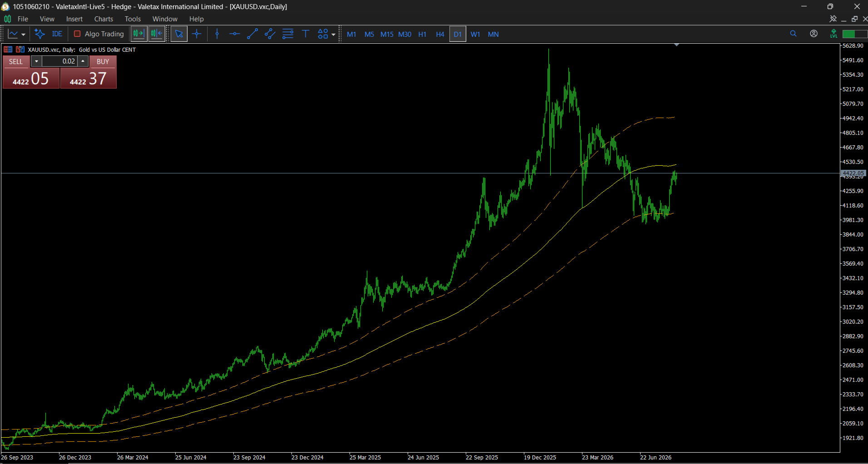
Task: Click the chart shift triangle marker
Action: point(676,45)
